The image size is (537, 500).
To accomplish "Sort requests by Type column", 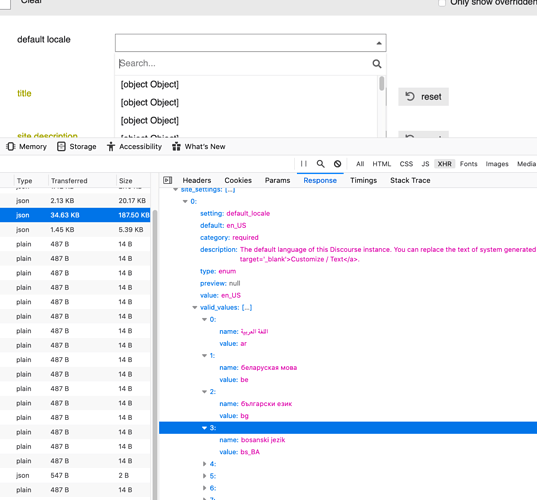I will 25,180.
